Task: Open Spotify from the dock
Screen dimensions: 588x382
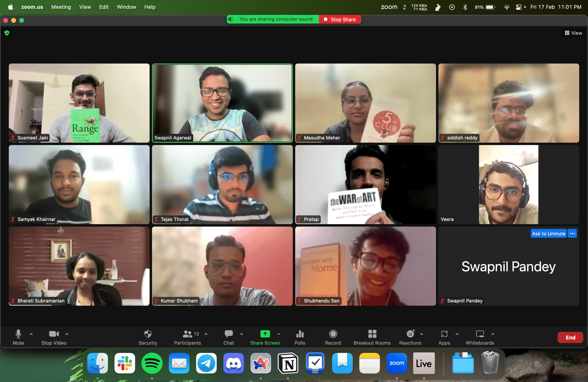Action: pos(152,363)
